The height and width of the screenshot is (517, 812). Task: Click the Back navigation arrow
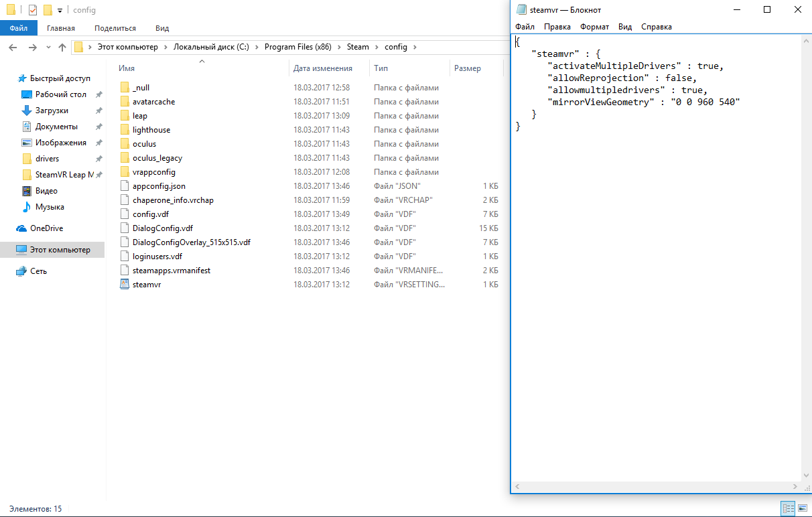(x=13, y=48)
